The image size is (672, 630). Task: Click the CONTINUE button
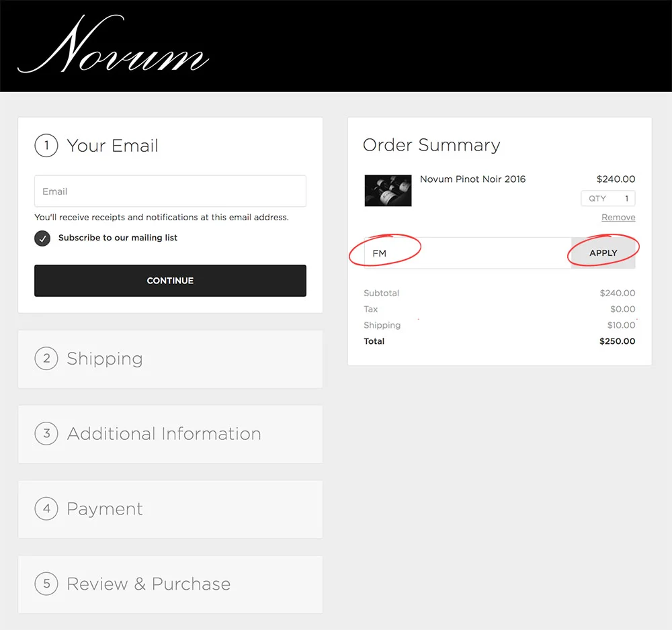click(170, 281)
